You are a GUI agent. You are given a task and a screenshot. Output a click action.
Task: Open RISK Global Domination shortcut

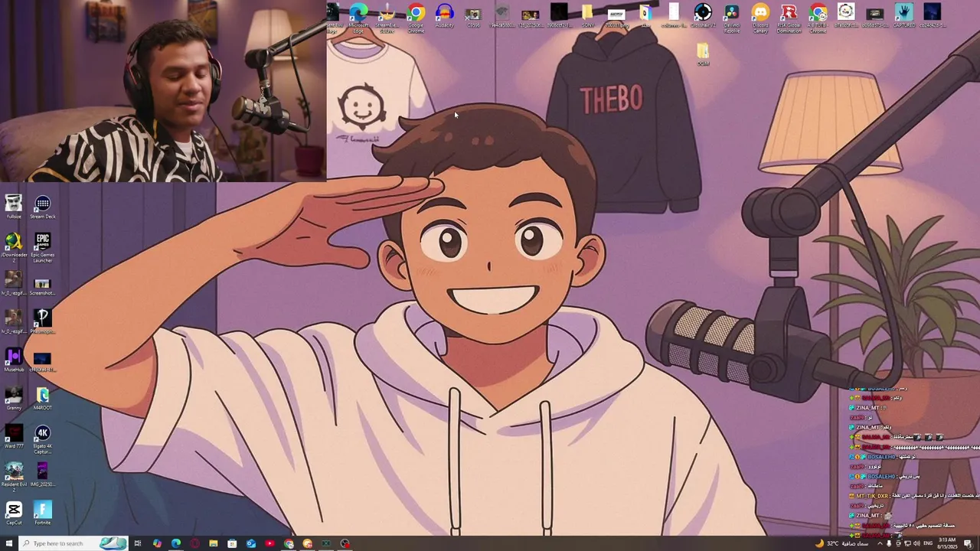789,17
